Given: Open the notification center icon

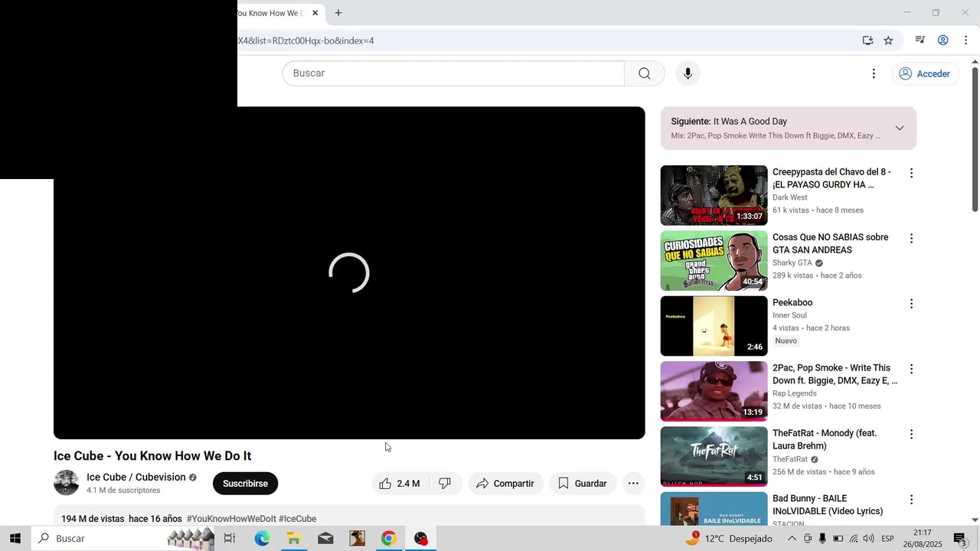Looking at the screenshot, I should coord(959,539).
